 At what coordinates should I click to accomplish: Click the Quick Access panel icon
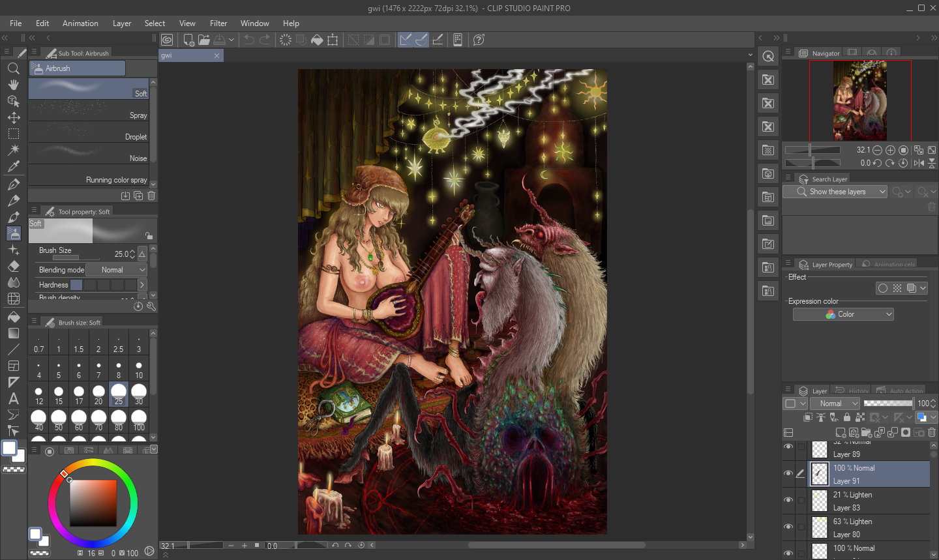(x=769, y=56)
